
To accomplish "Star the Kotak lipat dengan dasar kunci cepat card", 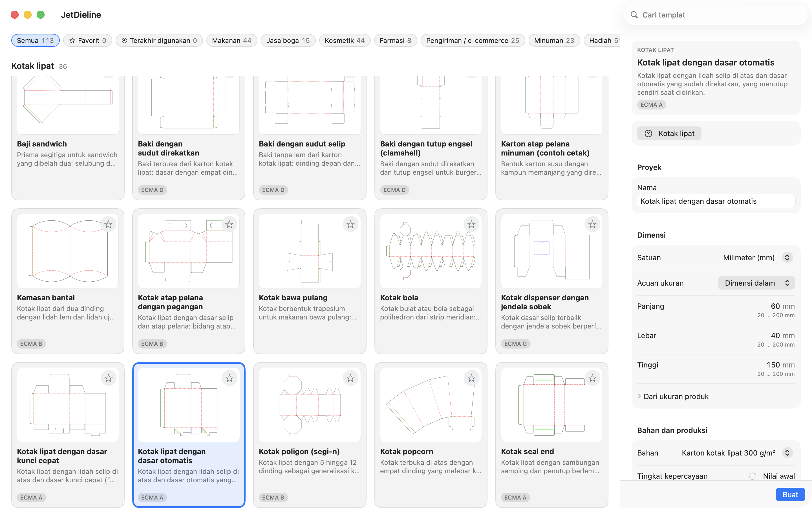I will point(108,378).
